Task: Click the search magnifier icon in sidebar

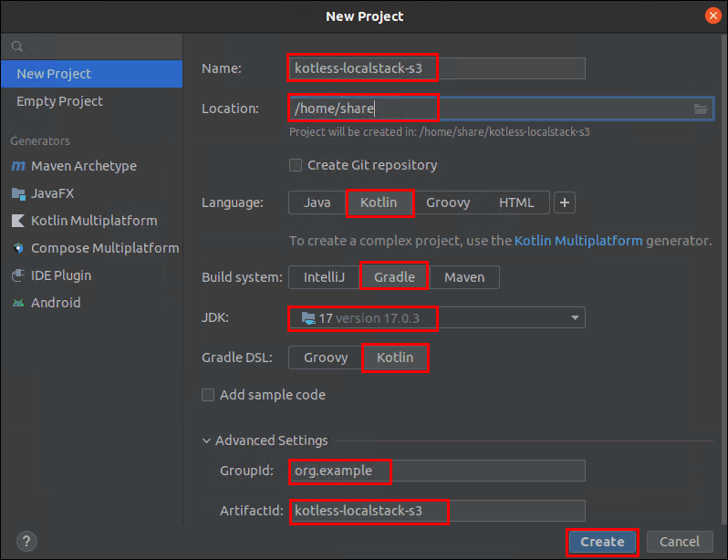Action: click(x=17, y=47)
